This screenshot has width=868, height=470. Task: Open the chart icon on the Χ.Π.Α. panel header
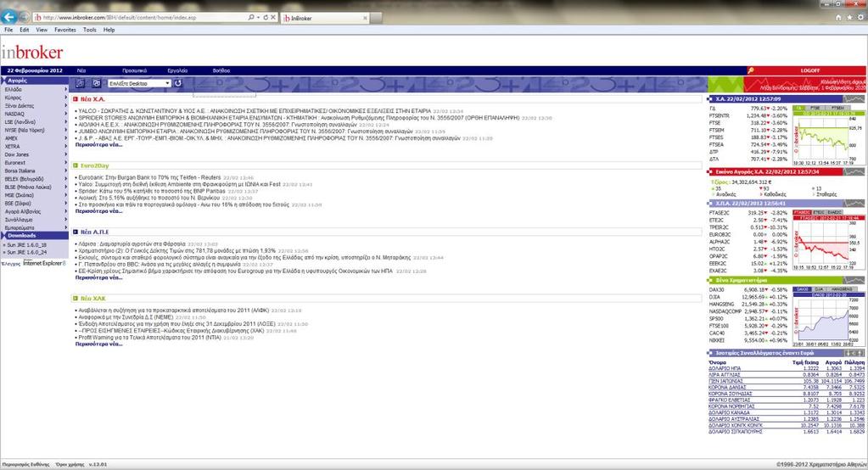point(856,204)
